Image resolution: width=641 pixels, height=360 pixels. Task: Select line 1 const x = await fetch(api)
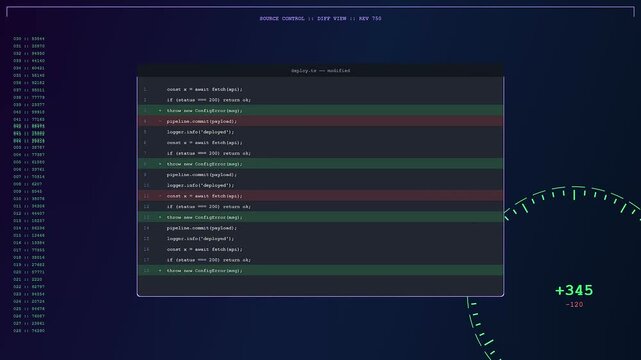(x=320, y=89)
